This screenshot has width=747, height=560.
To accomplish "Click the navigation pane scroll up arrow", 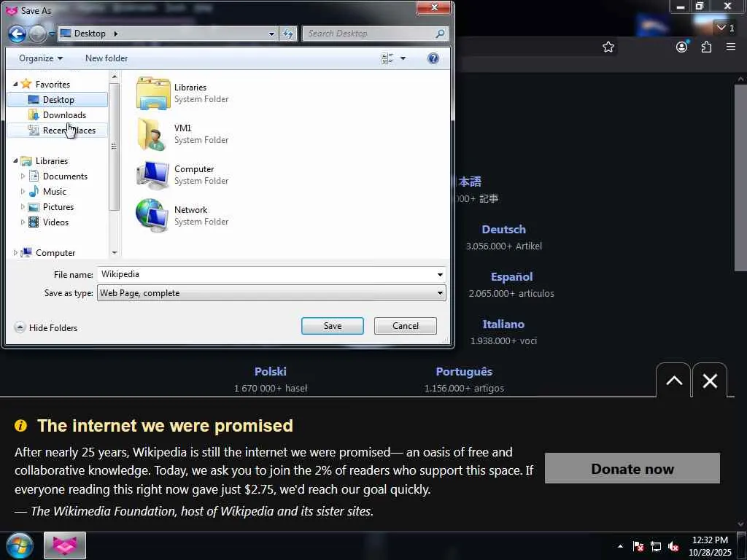I will tap(115, 76).
